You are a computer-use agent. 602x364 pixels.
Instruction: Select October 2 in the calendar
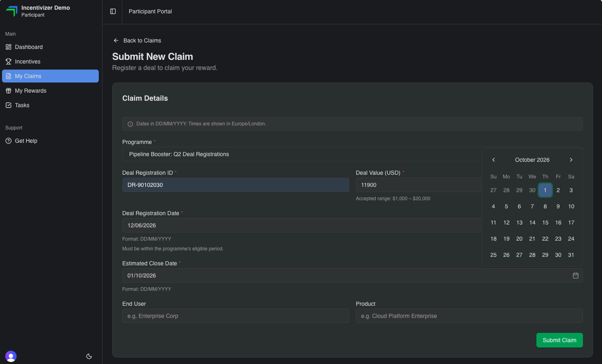[558, 190]
